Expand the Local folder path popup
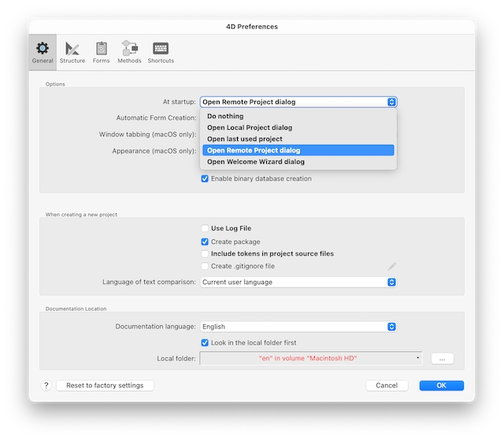The width and height of the screenshot is (504, 440). pyautogui.click(x=311, y=358)
